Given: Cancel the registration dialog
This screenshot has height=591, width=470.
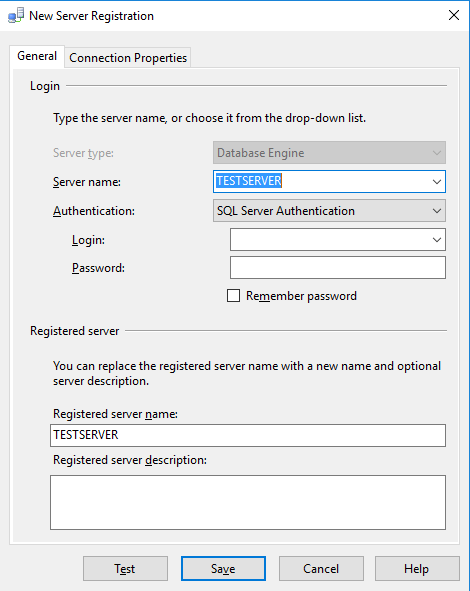Looking at the screenshot, I should 321,568.
